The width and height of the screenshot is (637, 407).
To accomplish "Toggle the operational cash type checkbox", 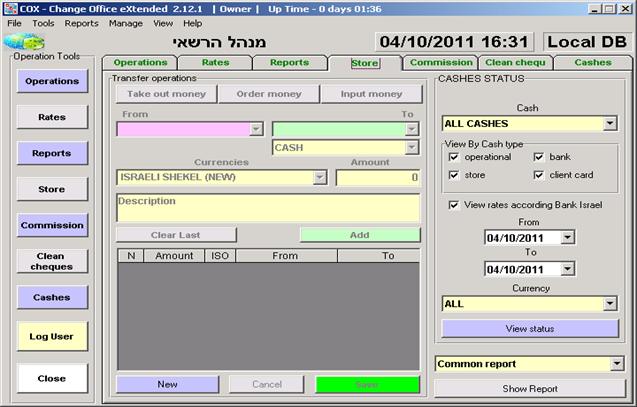I will (x=454, y=157).
